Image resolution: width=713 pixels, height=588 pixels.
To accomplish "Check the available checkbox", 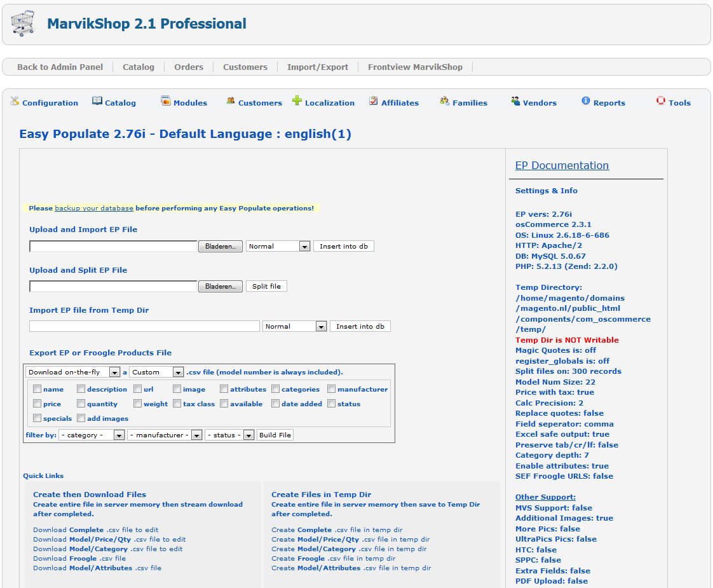I will pos(224,404).
